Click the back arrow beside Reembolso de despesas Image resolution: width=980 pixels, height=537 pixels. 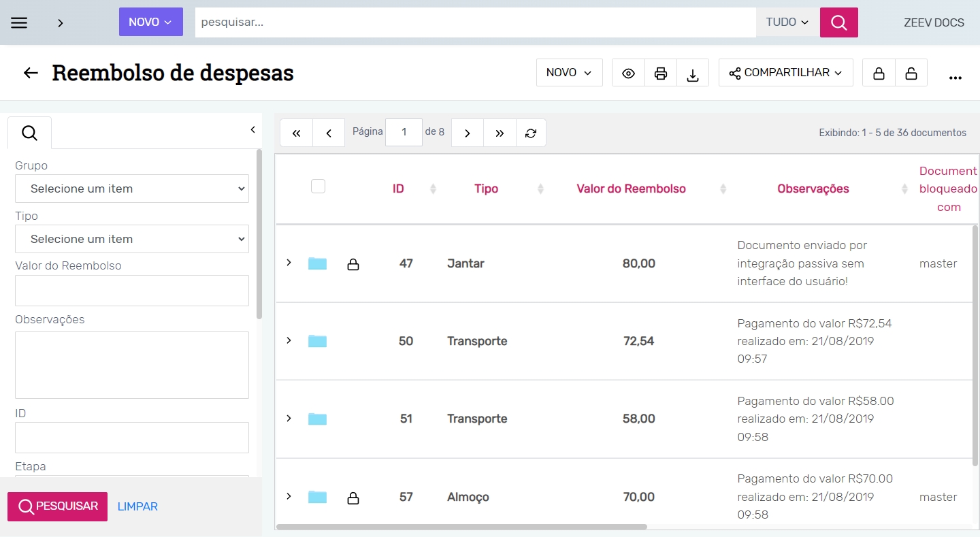31,73
